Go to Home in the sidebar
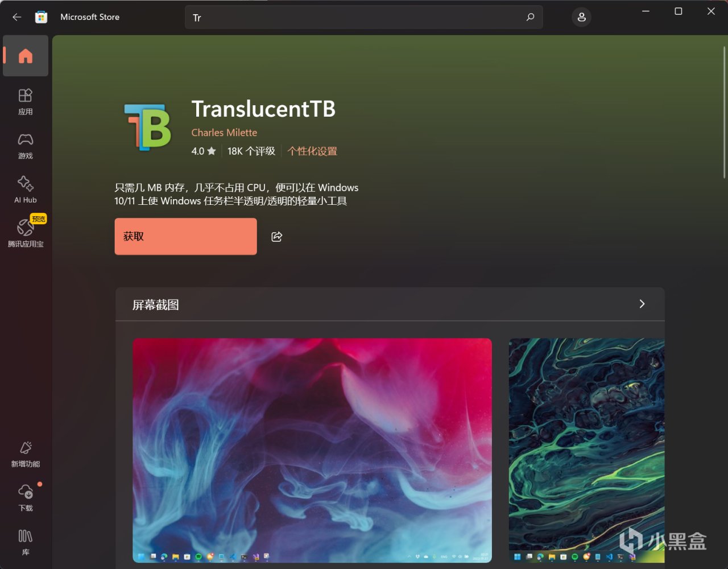This screenshot has width=728, height=569. click(x=26, y=56)
